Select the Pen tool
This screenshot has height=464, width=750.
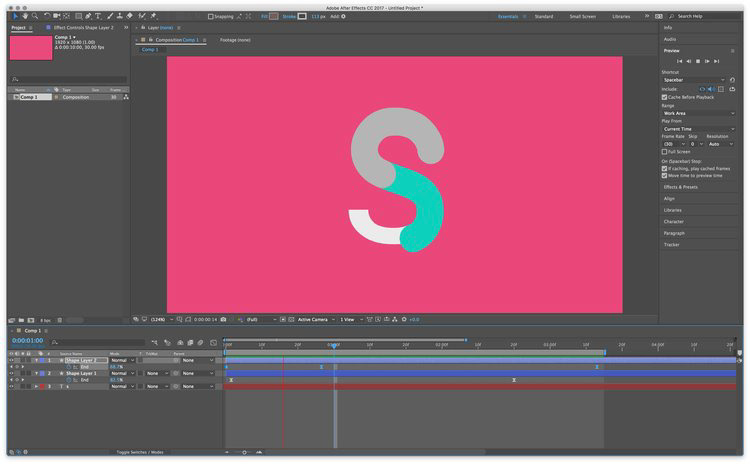point(88,16)
